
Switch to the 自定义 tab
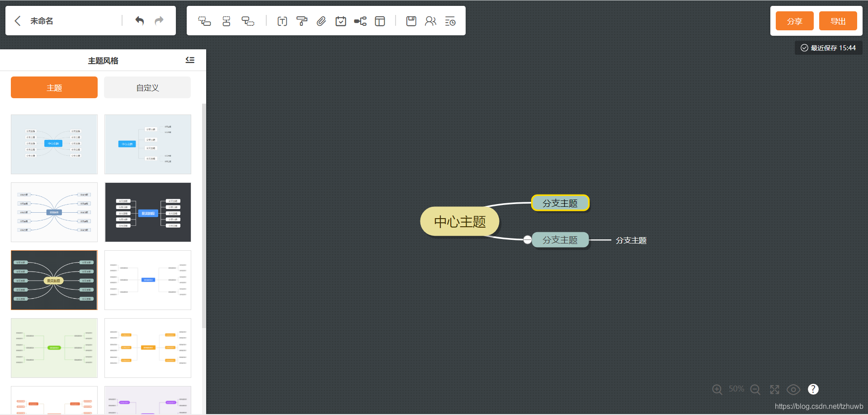tap(147, 87)
